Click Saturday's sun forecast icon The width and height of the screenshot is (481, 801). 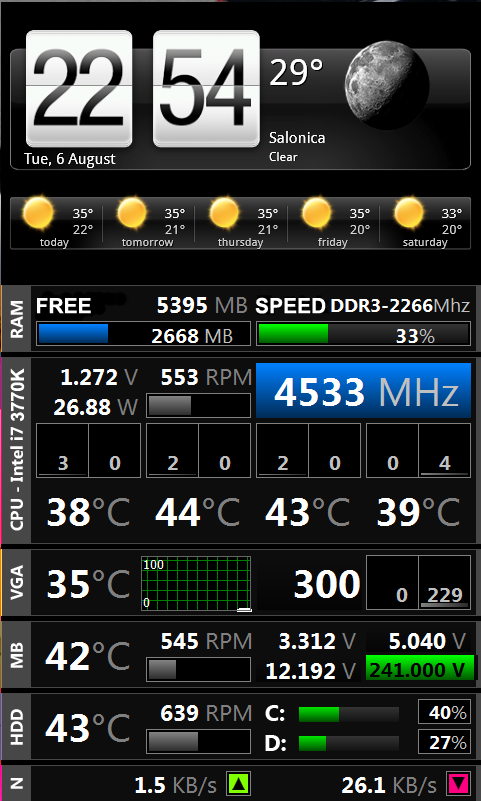(410, 213)
